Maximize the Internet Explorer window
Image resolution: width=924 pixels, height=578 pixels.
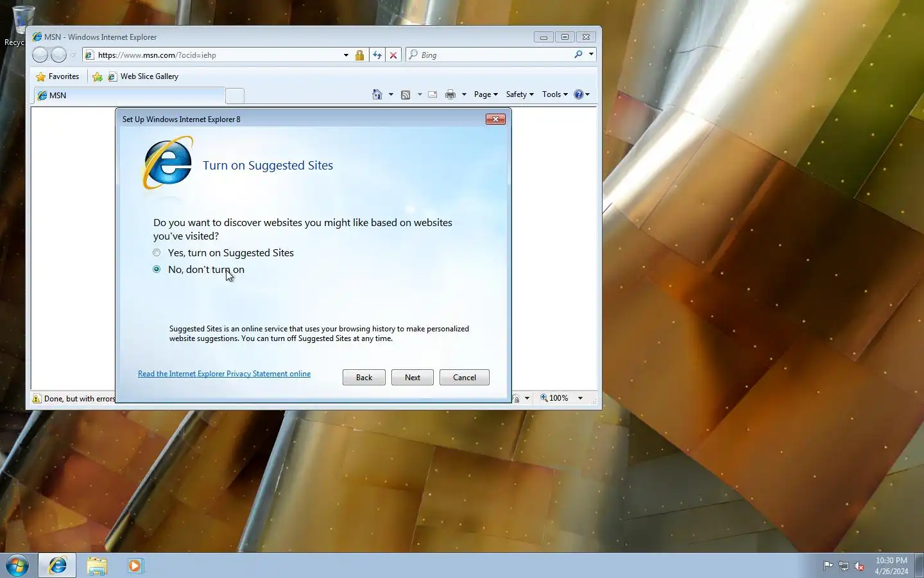(x=565, y=37)
